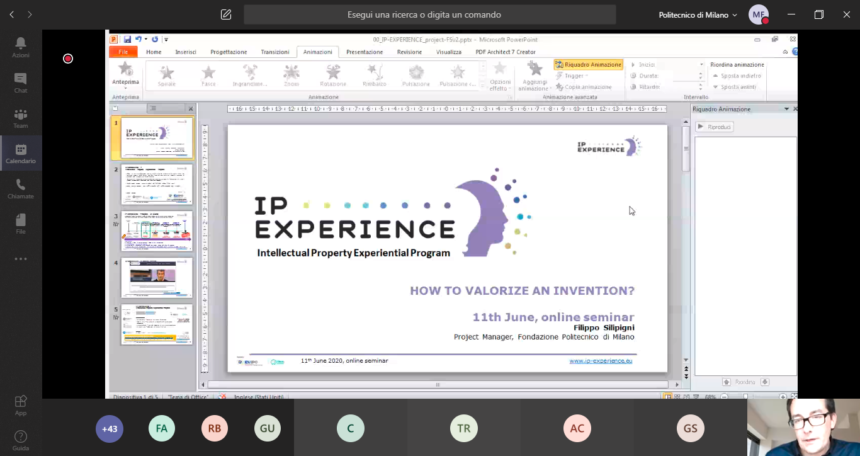The height and width of the screenshot is (456, 860).
Task: Click the PowerPoint help question mark icon
Action: pyautogui.click(x=794, y=52)
